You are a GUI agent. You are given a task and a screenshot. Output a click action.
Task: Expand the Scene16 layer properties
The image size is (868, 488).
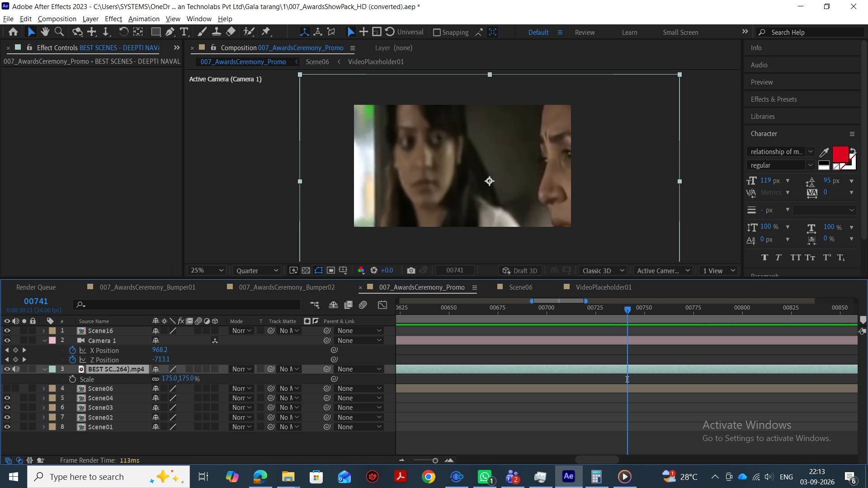[44, 331]
